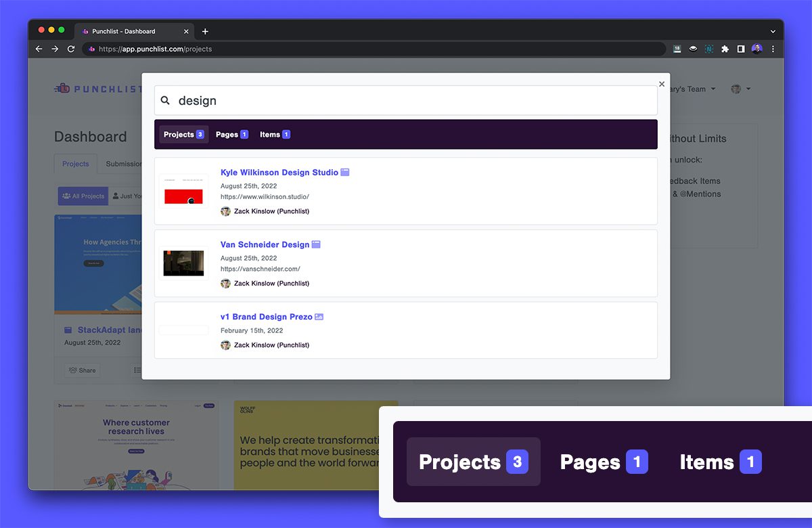The image size is (812, 528).
Task: Click the Just You filter button
Action: (x=126, y=196)
